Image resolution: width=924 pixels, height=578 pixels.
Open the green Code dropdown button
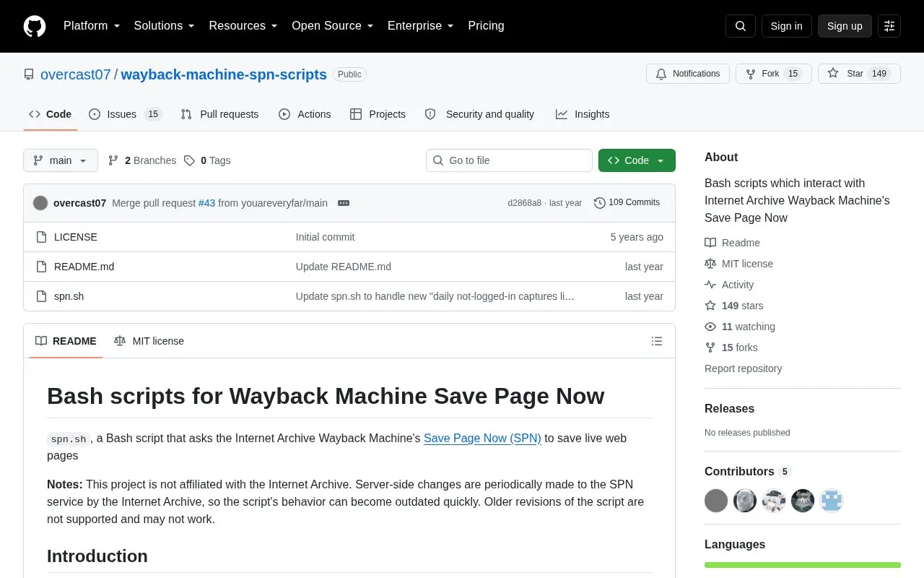tap(637, 160)
